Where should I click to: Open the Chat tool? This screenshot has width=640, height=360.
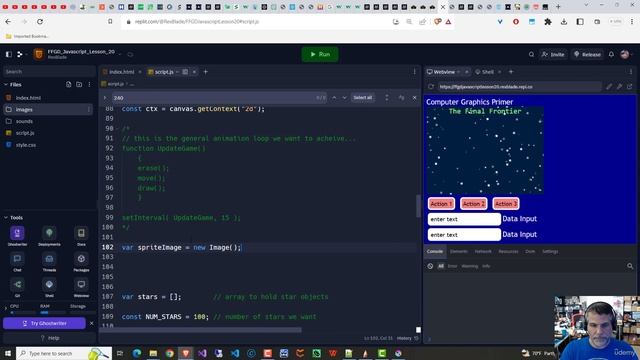[x=17, y=262]
